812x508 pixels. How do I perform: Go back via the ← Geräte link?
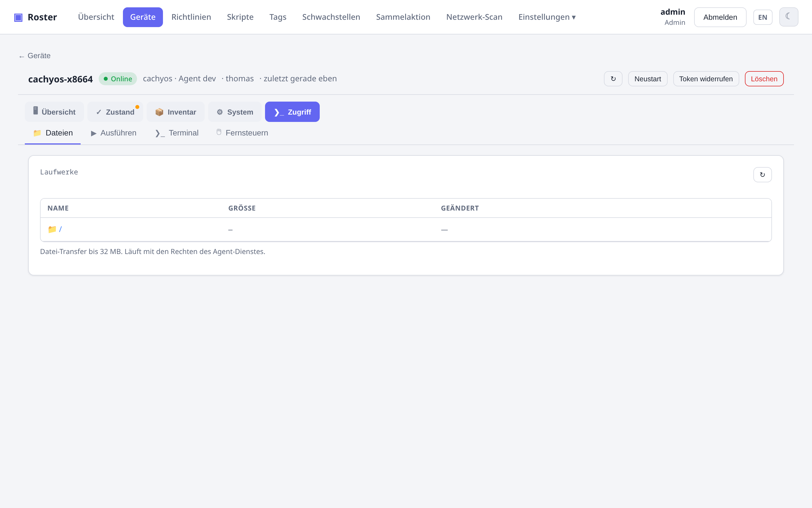pos(35,56)
